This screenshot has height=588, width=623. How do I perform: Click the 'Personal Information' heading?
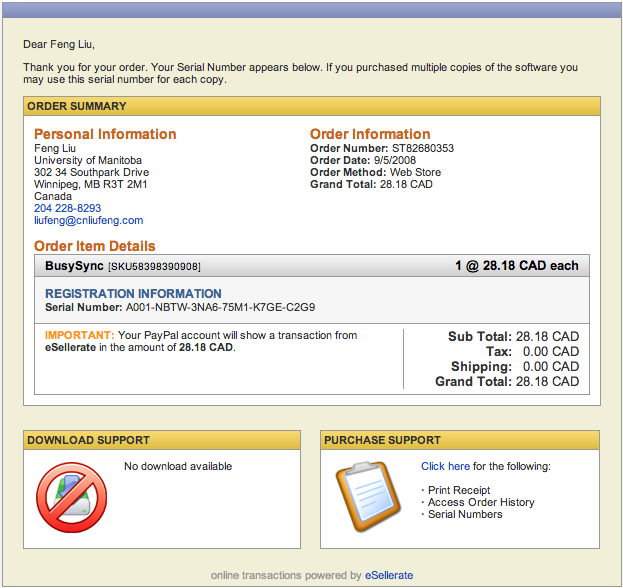click(105, 134)
